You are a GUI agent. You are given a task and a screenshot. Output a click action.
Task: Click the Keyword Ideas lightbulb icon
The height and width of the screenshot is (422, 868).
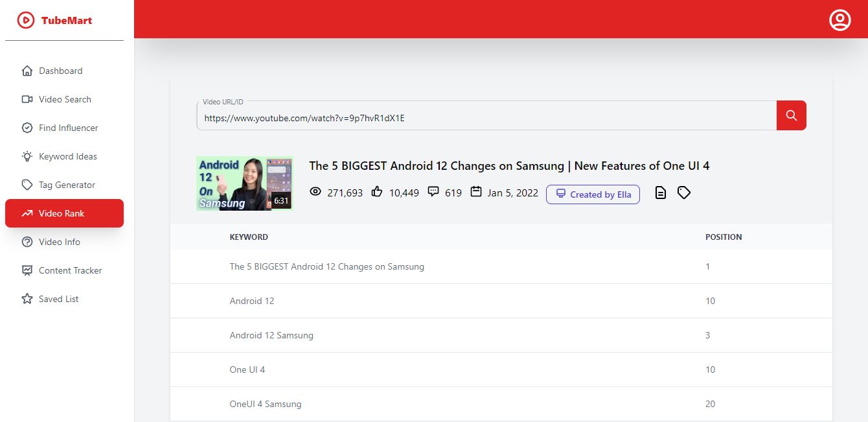(27, 156)
